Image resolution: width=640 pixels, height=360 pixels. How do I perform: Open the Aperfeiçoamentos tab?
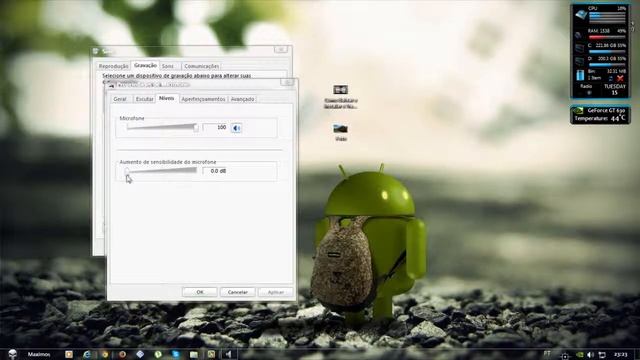[x=203, y=99]
